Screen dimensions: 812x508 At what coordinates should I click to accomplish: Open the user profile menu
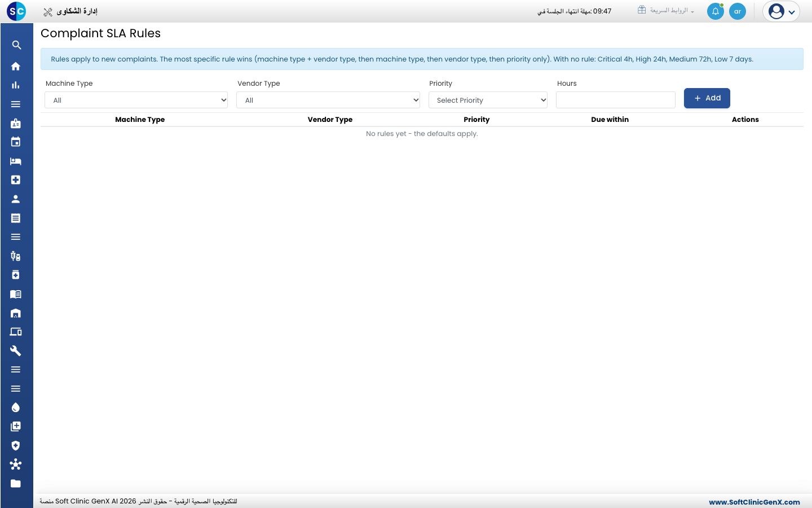coord(782,11)
